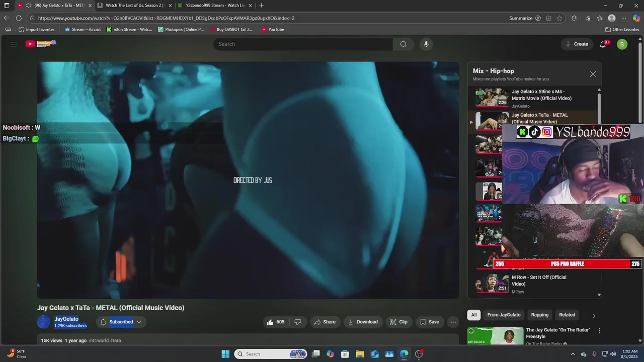This screenshot has height=362, width=644.
Task: Open File Explorer from the taskbar
Action: click(360, 354)
